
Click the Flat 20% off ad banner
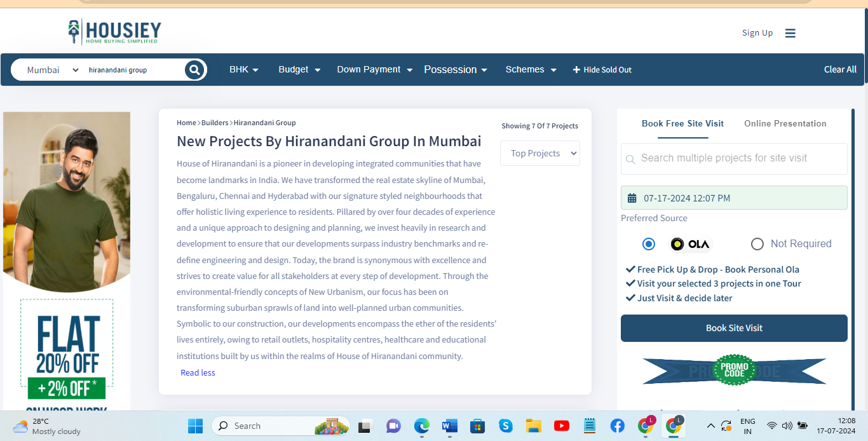(67, 262)
